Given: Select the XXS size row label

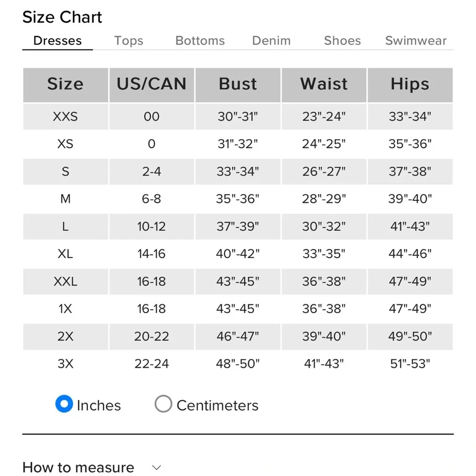Looking at the screenshot, I should point(65,117).
